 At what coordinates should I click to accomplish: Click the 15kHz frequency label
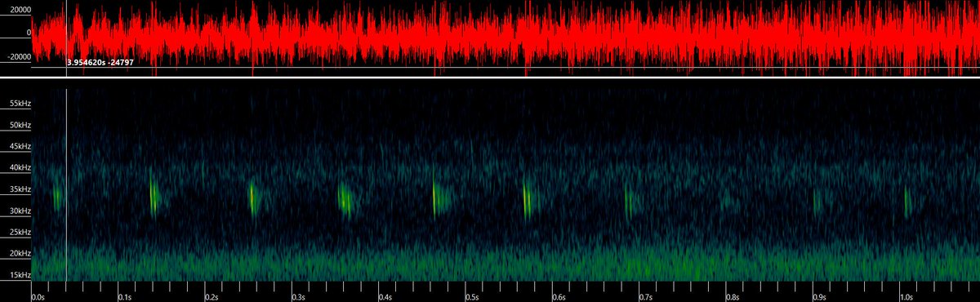20,275
